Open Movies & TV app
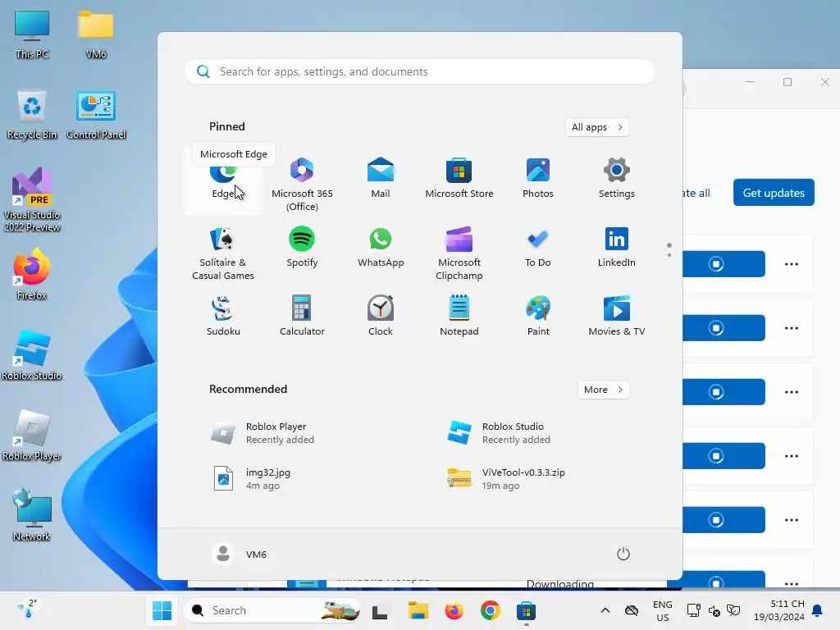The width and height of the screenshot is (840, 630). (x=617, y=316)
